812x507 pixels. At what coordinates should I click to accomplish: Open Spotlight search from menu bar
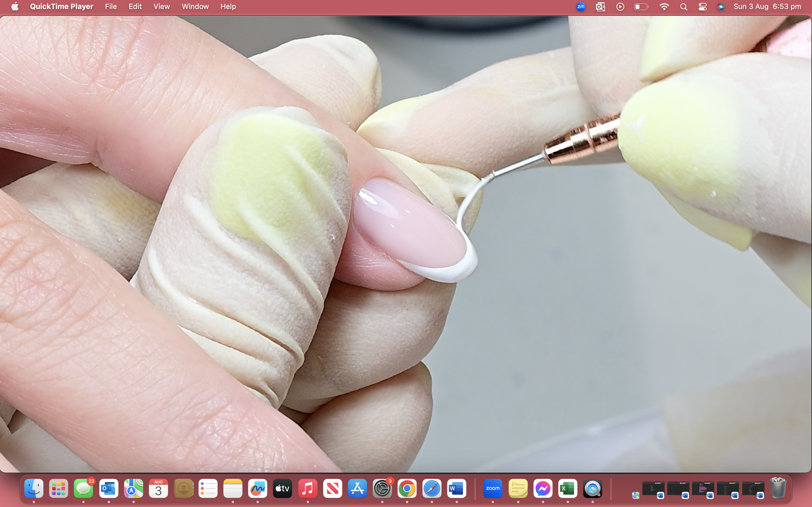(683, 7)
